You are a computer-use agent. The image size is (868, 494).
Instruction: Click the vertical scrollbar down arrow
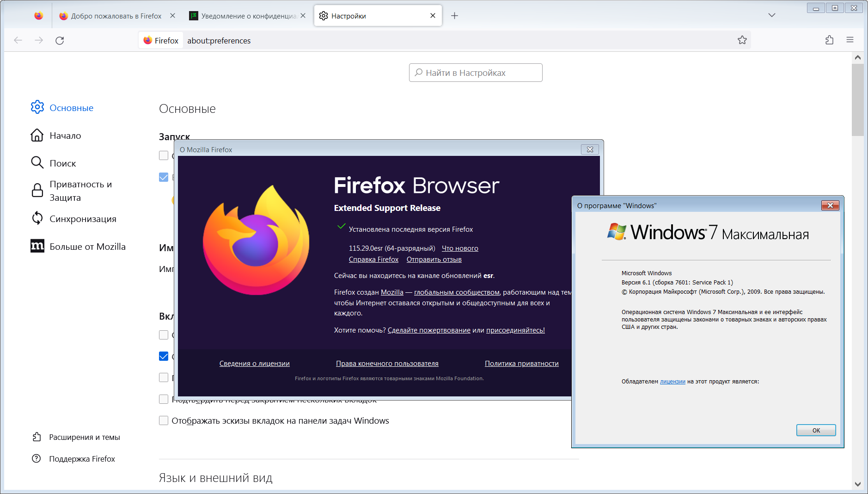858,484
